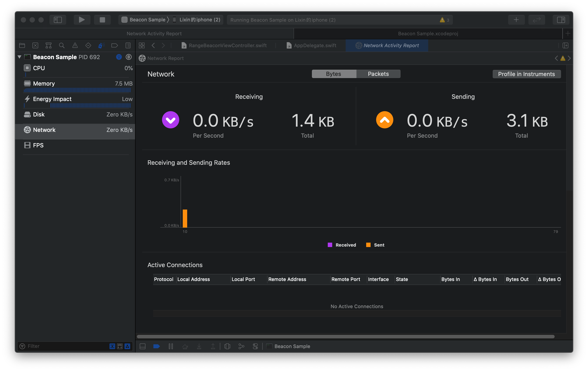Open the Find navigator magnifier icon

tap(62, 45)
